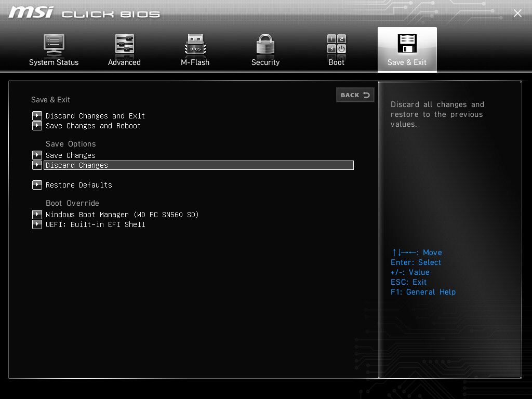
Task: Select the highlighted Discard Changes row
Action: pyautogui.click(x=198, y=165)
